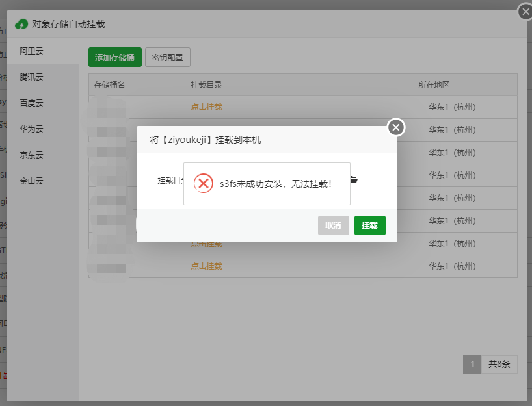Click 共8条 total count text

pyautogui.click(x=499, y=364)
